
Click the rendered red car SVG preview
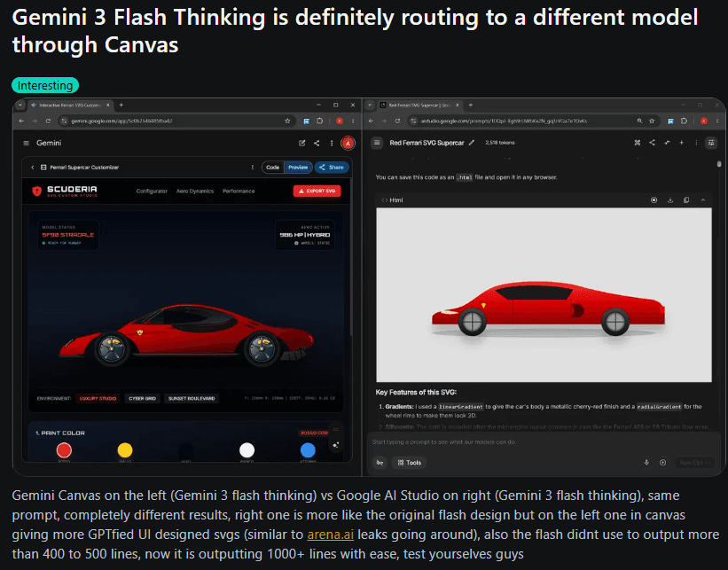(548, 308)
